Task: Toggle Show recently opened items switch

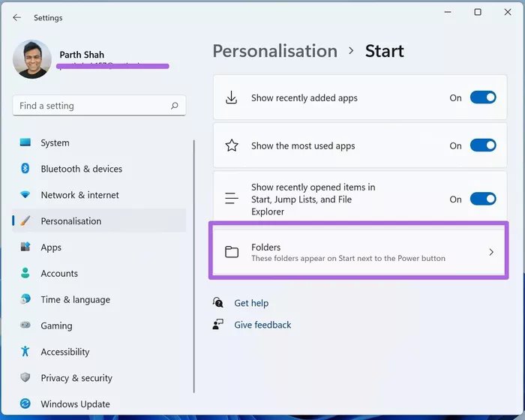Action: coord(483,199)
